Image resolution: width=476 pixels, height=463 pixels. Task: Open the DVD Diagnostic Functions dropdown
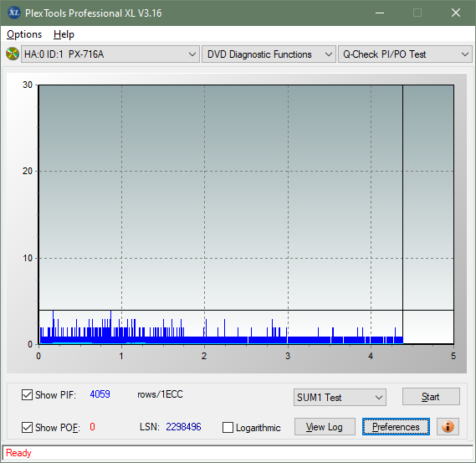tap(269, 54)
